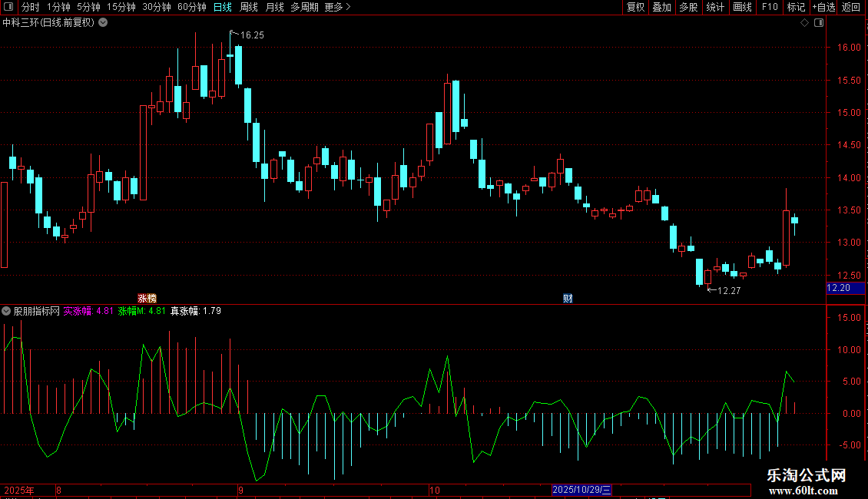Click the 财 financial report marker
868x499 pixels.
[x=568, y=298]
